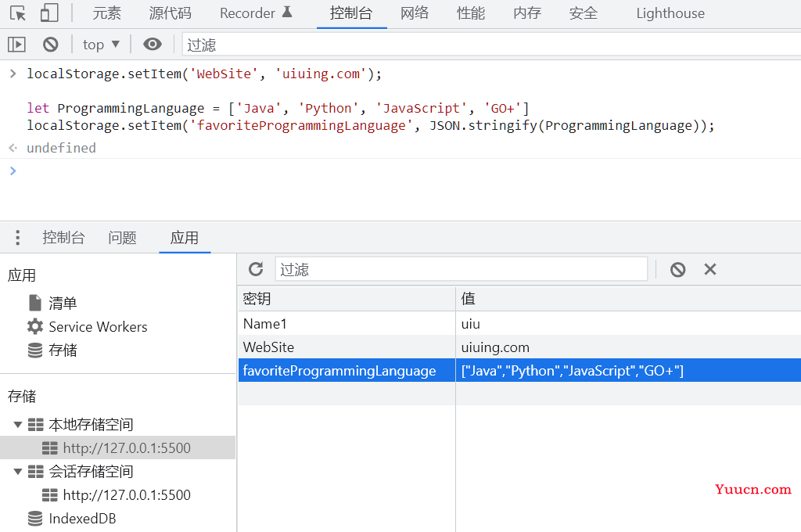The image size is (801, 532).
Task: Open Service Workers item
Action: [88, 326]
